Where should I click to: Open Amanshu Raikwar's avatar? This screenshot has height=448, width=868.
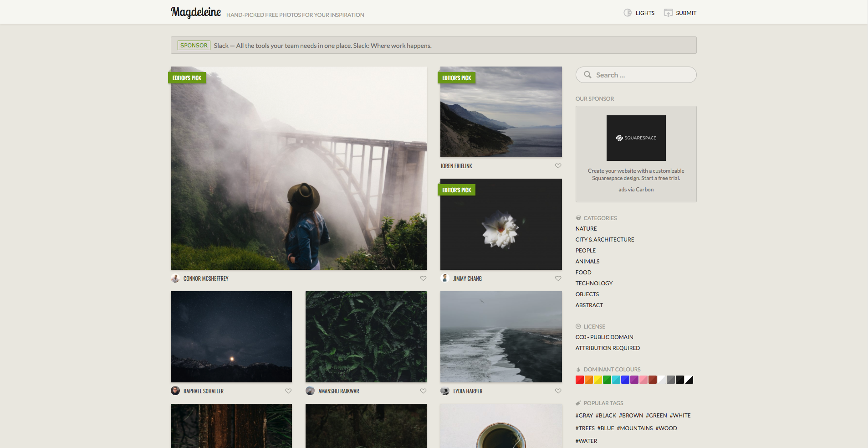(x=310, y=391)
